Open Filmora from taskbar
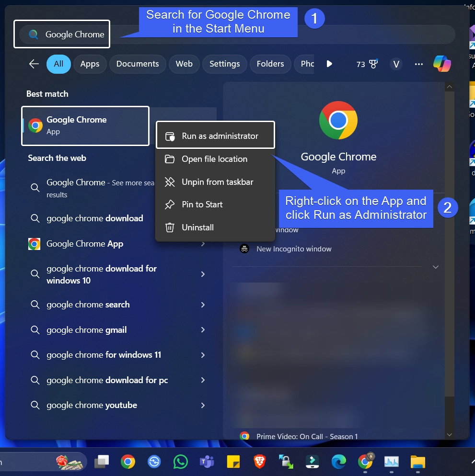 point(312,462)
